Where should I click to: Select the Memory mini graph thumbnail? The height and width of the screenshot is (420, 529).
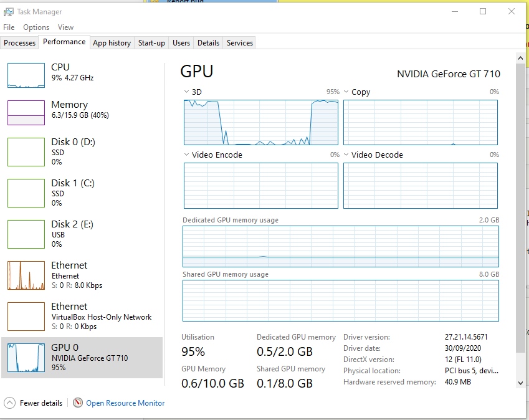(x=26, y=113)
